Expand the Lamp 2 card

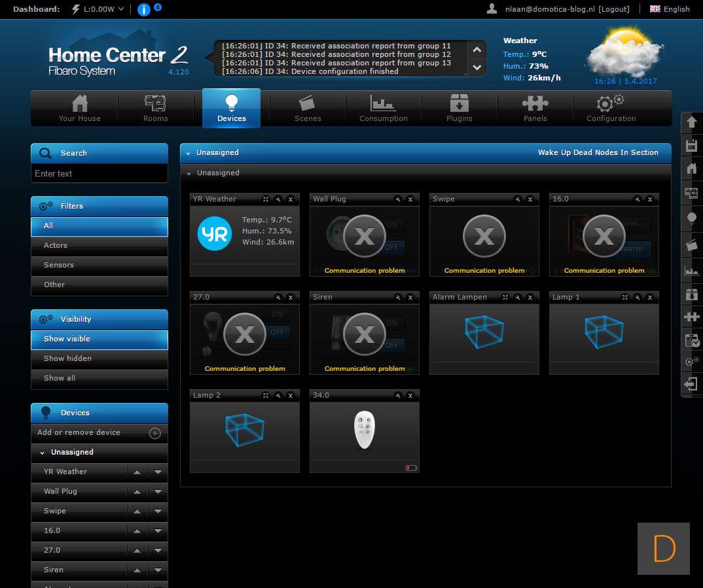pos(266,396)
